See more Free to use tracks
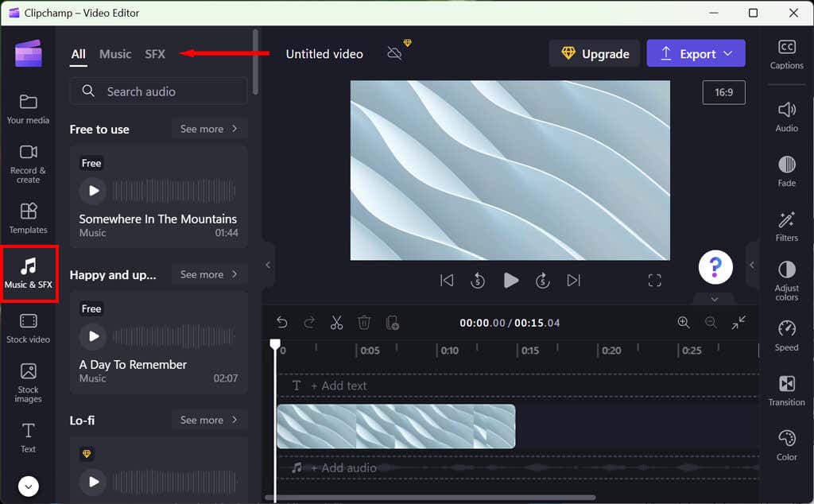Screen dimensions: 814x504 coord(209,129)
